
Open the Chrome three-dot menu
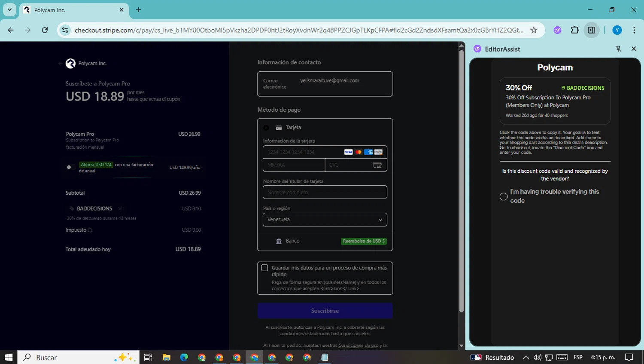tap(634, 30)
